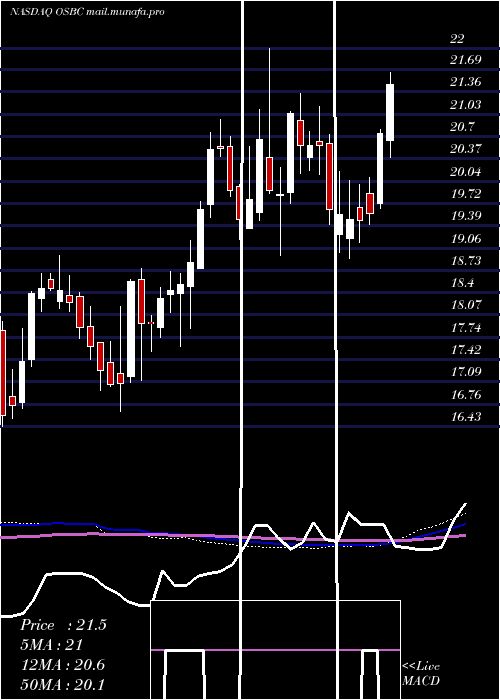Click the 16.43 price axis label
Image resolution: width=500 pixels, height=700 pixels.
tap(466, 417)
